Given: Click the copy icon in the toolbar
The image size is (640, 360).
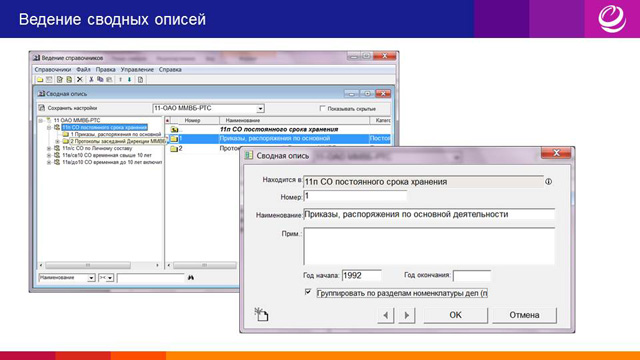Looking at the screenshot, I should tap(100, 80).
